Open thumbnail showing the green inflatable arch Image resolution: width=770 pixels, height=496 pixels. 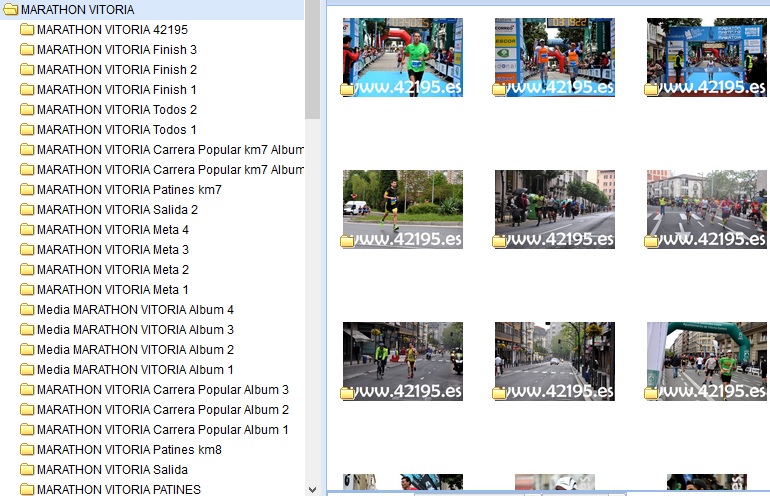[x=707, y=361]
